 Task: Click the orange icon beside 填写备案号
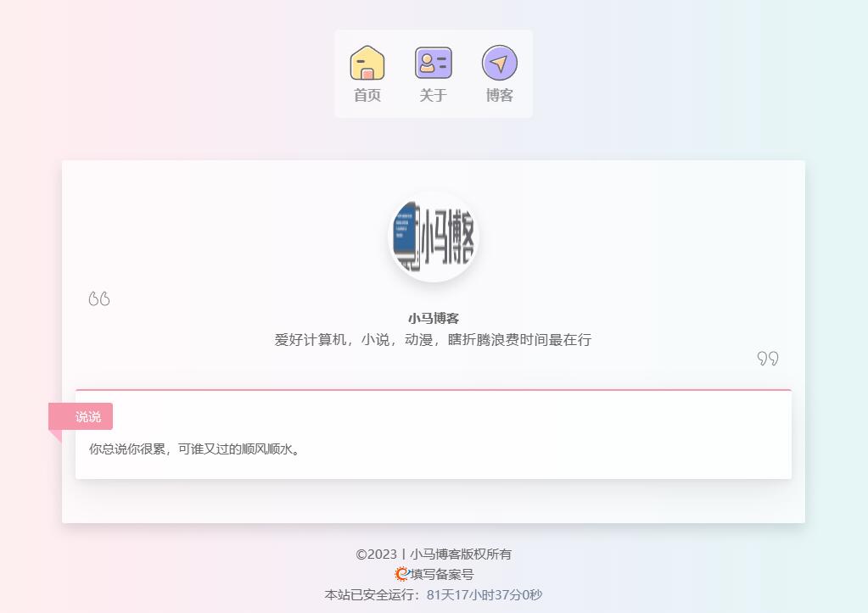coord(401,574)
